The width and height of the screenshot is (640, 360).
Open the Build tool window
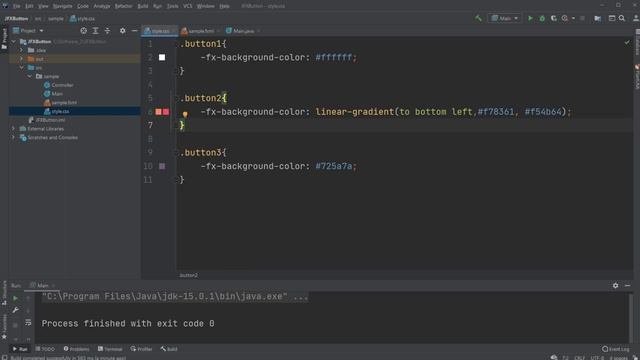tap(169, 349)
